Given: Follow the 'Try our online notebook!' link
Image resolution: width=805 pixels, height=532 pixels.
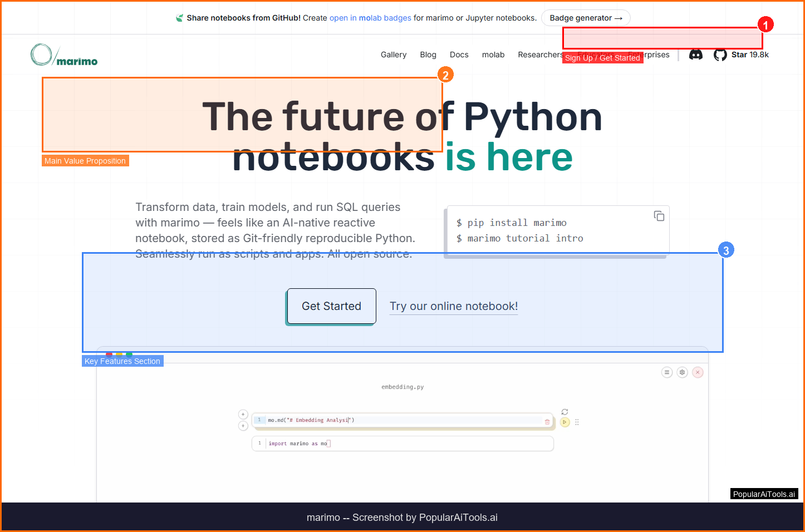Looking at the screenshot, I should click(453, 306).
